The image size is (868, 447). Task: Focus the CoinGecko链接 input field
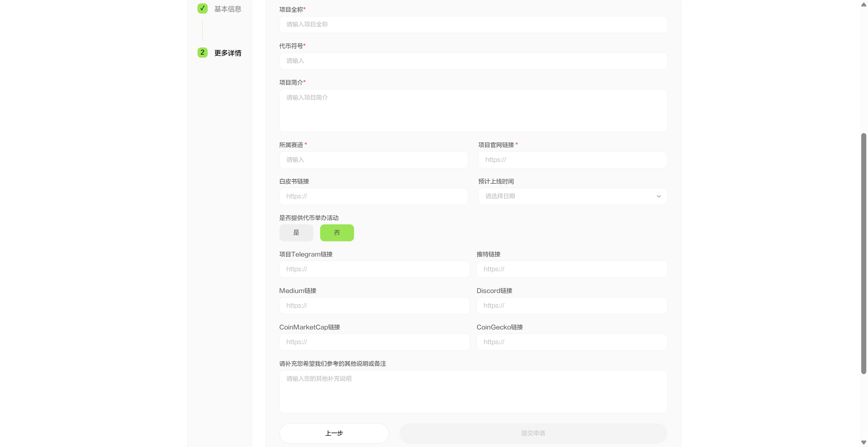572,342
